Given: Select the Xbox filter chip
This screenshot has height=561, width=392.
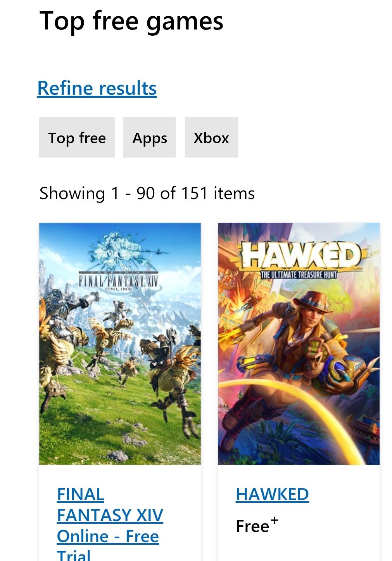Looking at the screenshot, I should click(211, 137).
